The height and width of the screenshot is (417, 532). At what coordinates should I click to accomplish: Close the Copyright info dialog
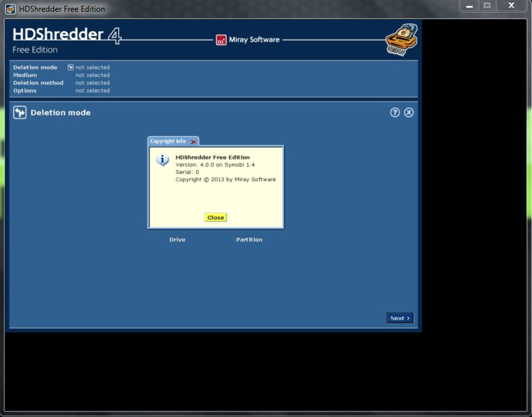215,217
